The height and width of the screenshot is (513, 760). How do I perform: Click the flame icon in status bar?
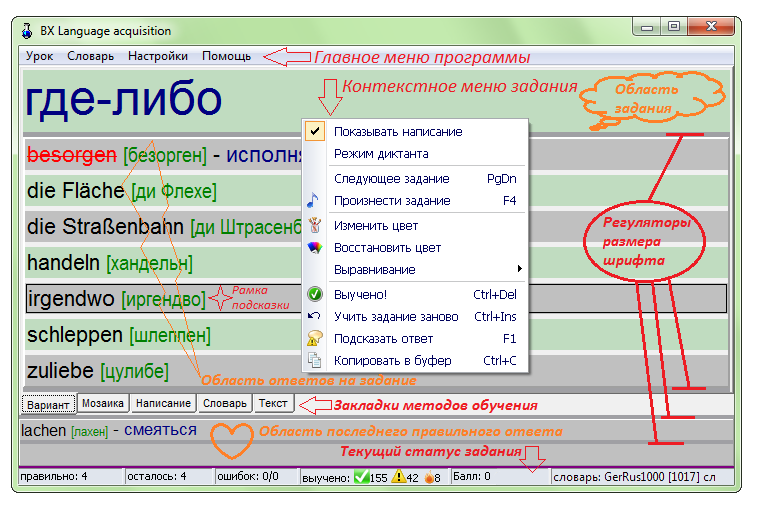[429, 478]
